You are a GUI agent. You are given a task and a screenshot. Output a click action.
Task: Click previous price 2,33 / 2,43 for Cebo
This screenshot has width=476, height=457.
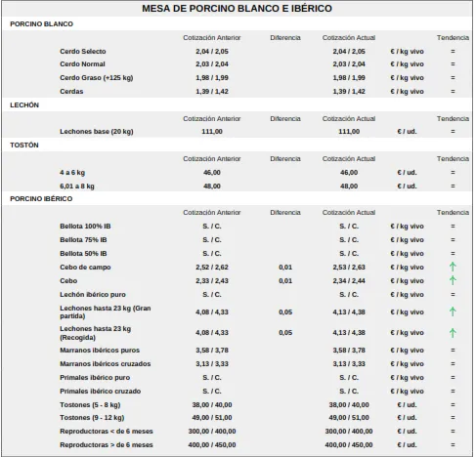tap(212, 281)
